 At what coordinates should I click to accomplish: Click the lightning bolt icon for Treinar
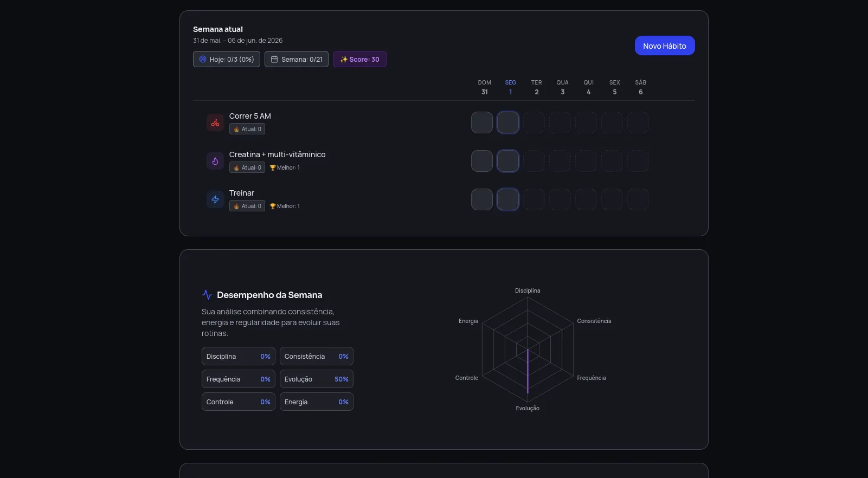[x=215, y=199]
